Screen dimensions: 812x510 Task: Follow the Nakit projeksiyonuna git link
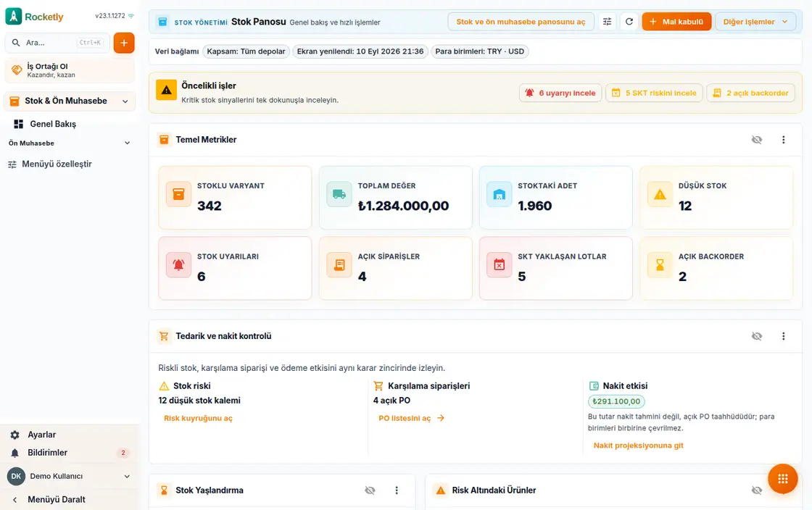pyautogui.click(x=639, y=446)
